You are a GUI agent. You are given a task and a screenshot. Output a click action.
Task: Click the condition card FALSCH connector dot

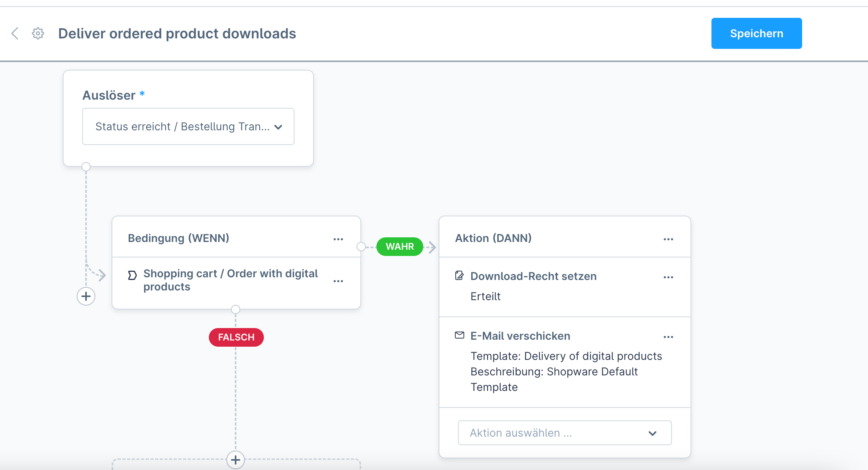coord(236,309)
